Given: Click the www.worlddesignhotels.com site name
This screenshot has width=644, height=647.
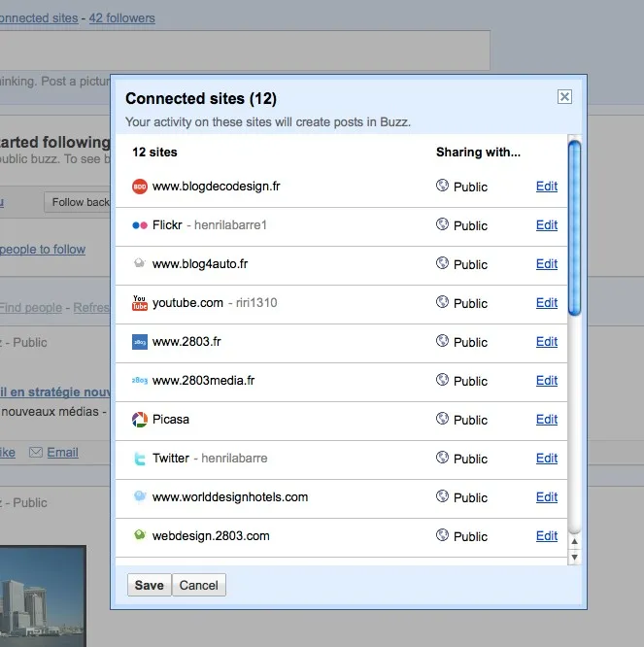Looking at the screenshot, I should point(230,496).
